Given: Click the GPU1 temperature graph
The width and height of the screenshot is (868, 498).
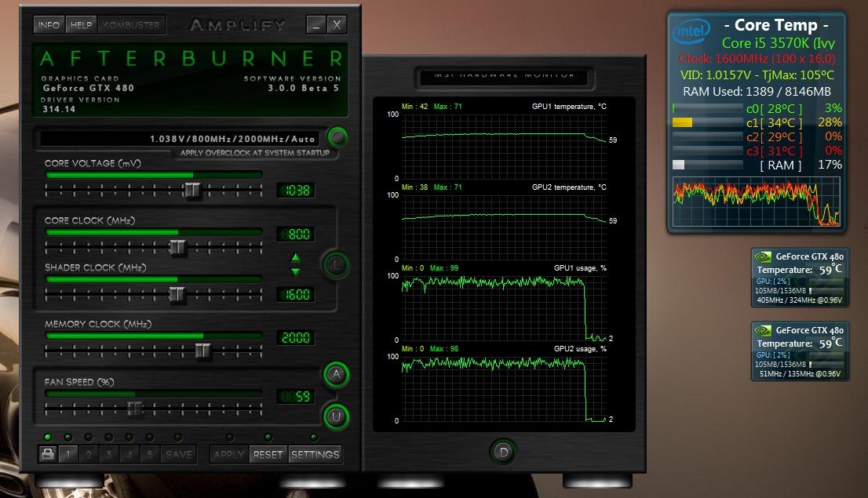Looking at the screenshot, I should [x=505, y=147].
